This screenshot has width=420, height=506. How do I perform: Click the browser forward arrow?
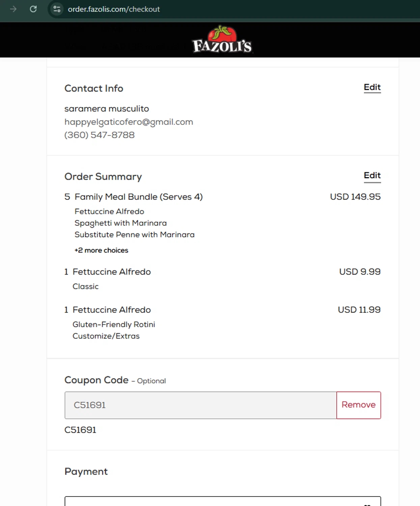[x=13, y=9]
